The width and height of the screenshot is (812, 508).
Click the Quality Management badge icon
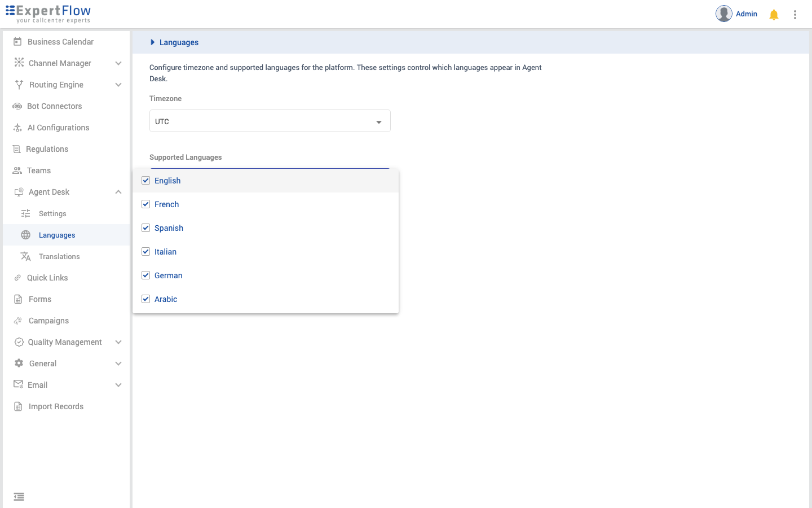pos(19,342)
